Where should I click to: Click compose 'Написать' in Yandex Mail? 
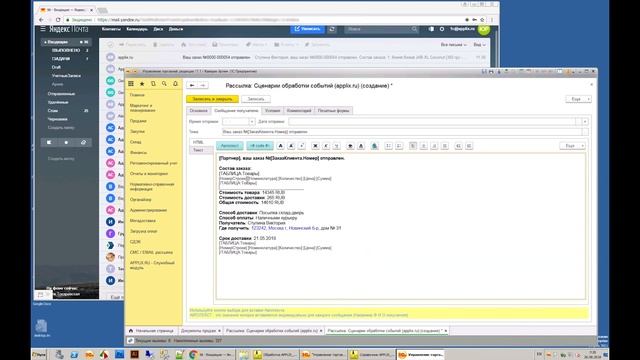[307, 29]
